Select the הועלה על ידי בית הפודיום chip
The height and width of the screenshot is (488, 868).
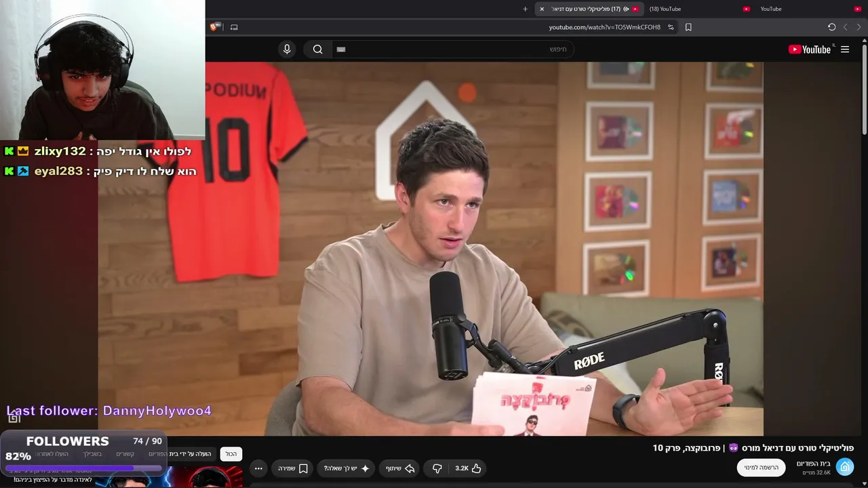[180, 453]
